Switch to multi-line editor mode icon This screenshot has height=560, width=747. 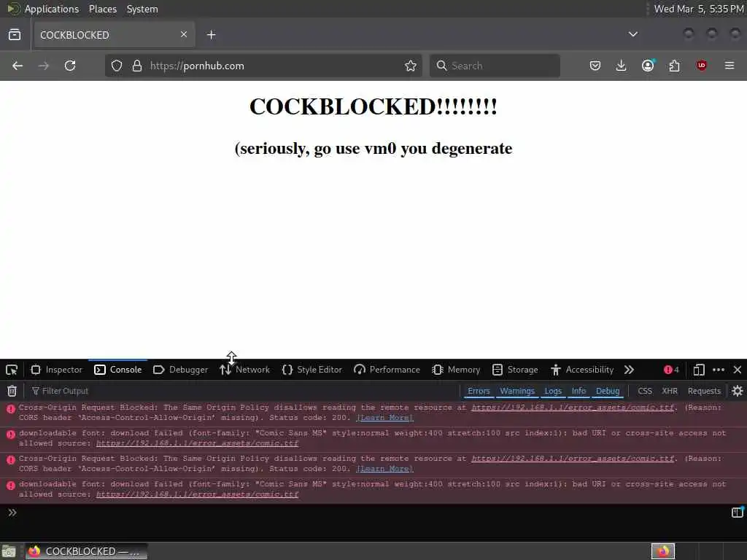click(737, 513)
